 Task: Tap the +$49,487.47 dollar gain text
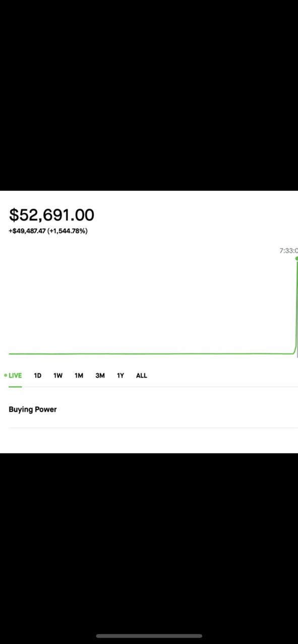click(x=27, y=231)
